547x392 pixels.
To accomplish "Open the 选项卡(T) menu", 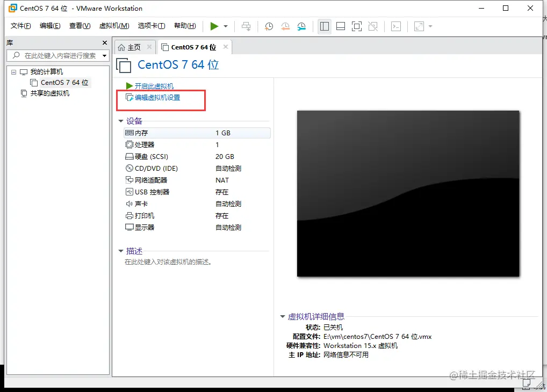I will 152,26.
